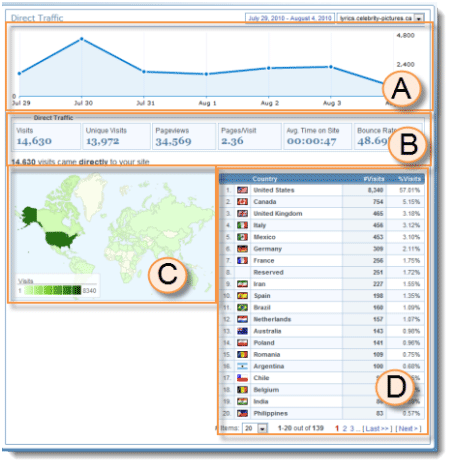Viewport: 454px width, 468px height.
Task: Click the '8,340' visits value
Action: [375, 190]
